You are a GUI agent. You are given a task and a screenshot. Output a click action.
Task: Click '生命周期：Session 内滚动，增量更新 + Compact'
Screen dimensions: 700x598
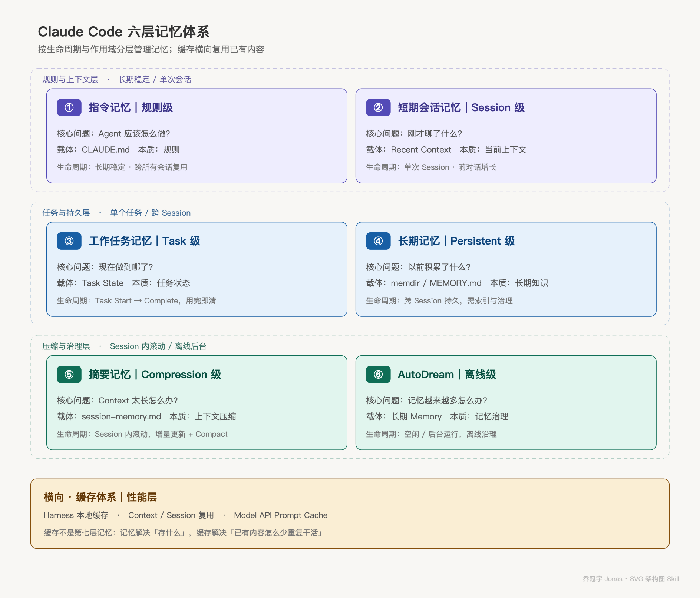[142, 434]
